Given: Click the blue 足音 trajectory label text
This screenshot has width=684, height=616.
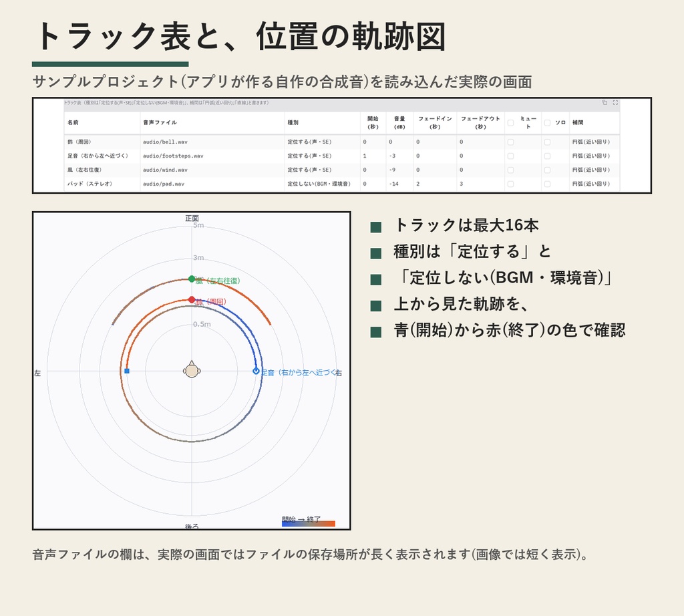Looking at the screenshot, I should click(299, 373).
